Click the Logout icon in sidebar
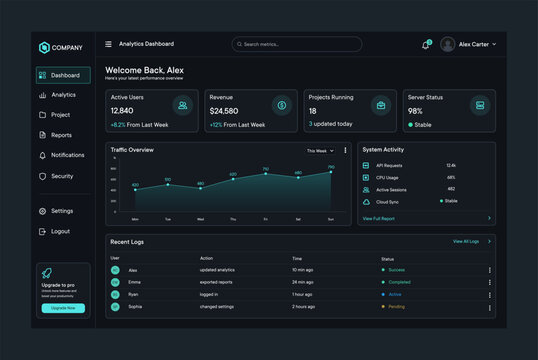538x360 pixels. pos(42,232)
